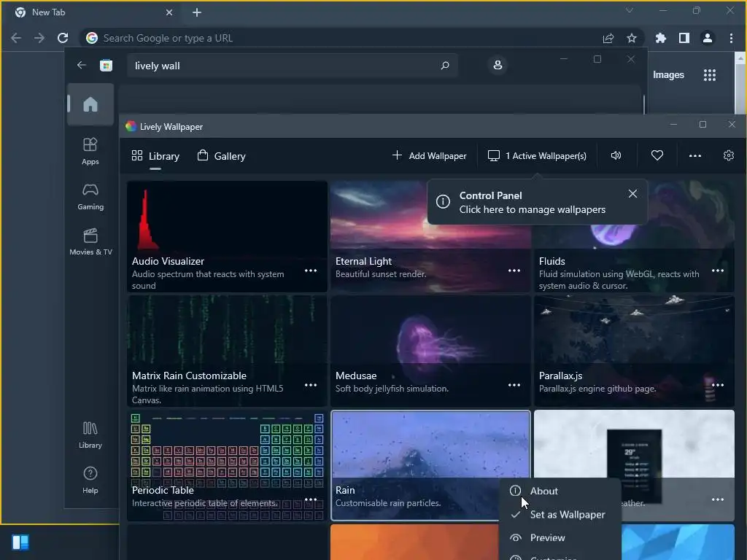
Task: Open Apps section in Microsoft Store
Action: coord(90,151)
